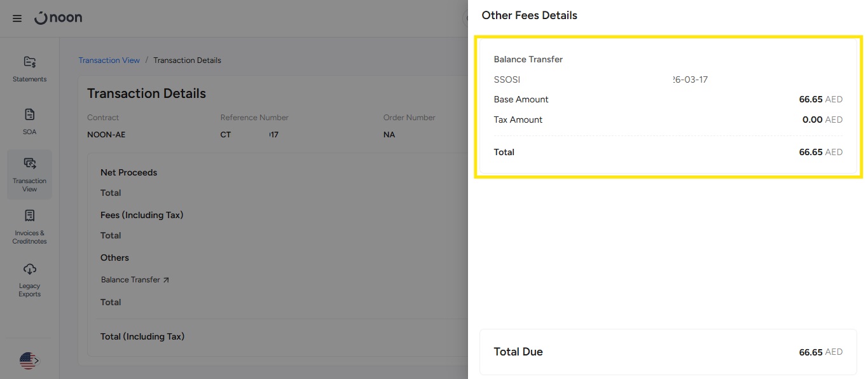
Task: Click the Net Proceeds section label
Action: click(x=128, y=172)
